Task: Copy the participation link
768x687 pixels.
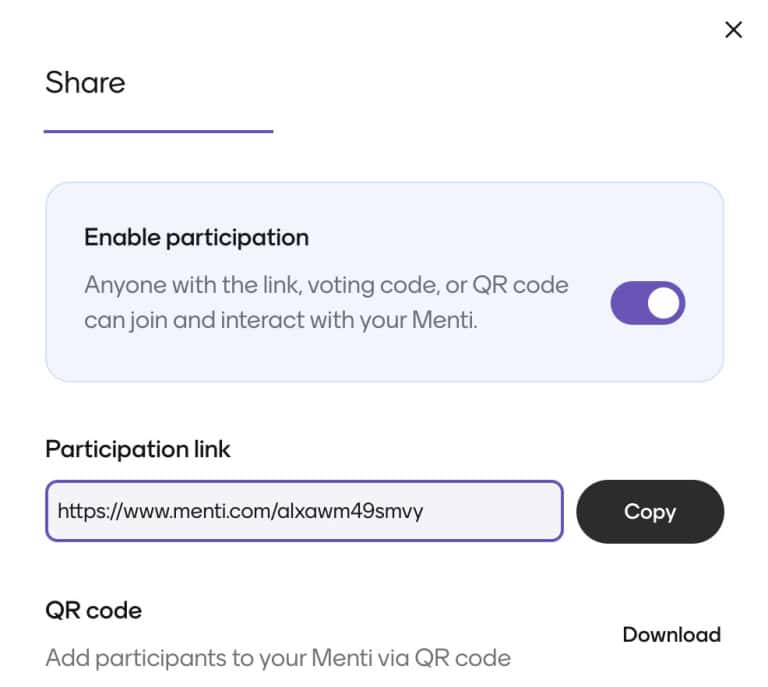Action: click(x=650, y=512)
